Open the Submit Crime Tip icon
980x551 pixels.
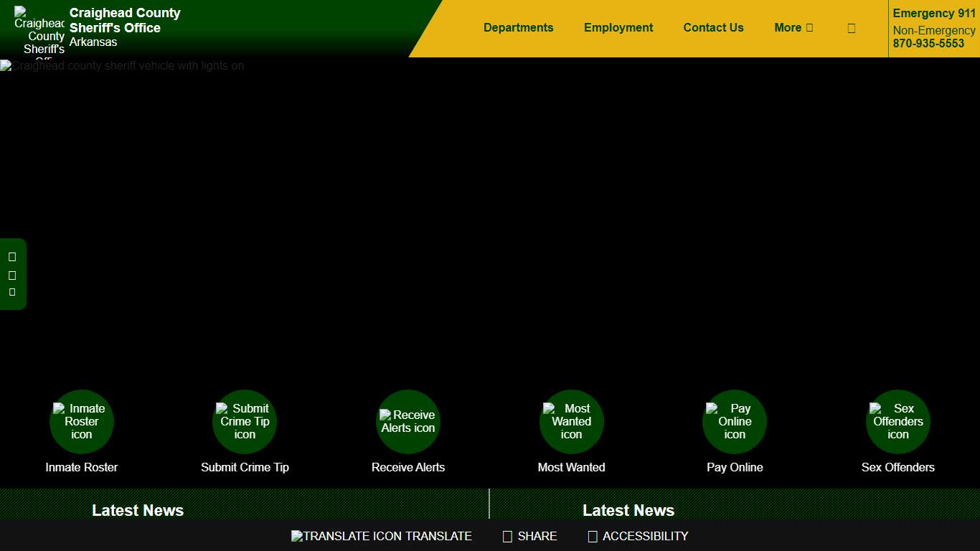pos(245,422)
